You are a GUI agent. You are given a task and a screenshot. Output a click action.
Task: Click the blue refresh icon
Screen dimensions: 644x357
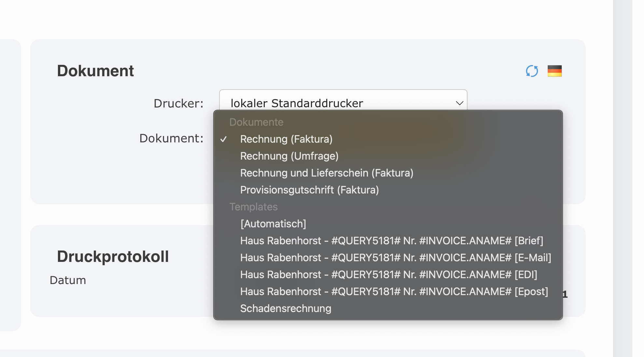(532, 71)
